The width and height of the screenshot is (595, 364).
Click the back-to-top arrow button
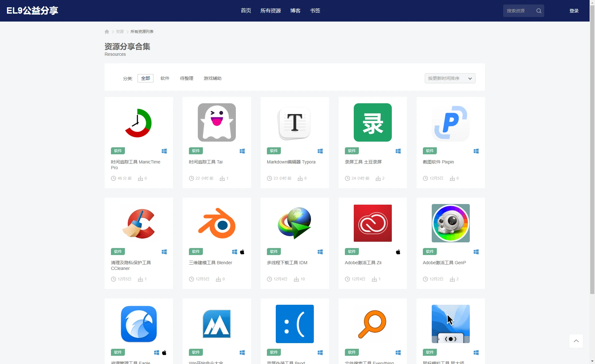click(576, 341)
